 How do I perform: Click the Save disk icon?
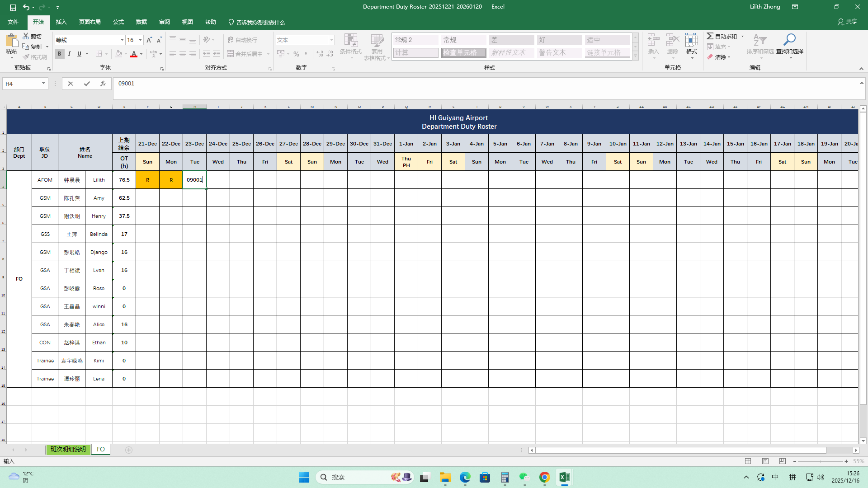coord(13,7)
